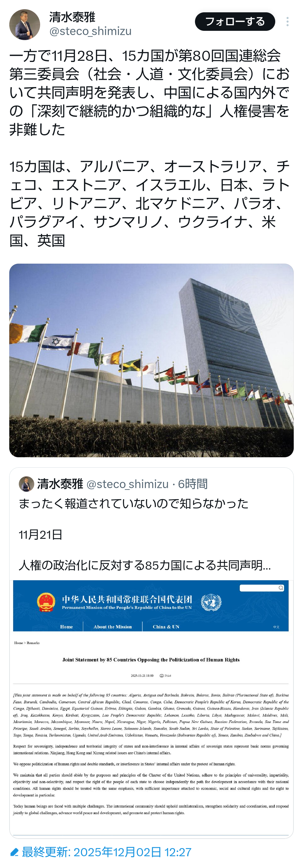This screenshot has height=868, width=303.
Task: Click the Print icon under the title
Action: pyautogui.click(x=165, y=676)
